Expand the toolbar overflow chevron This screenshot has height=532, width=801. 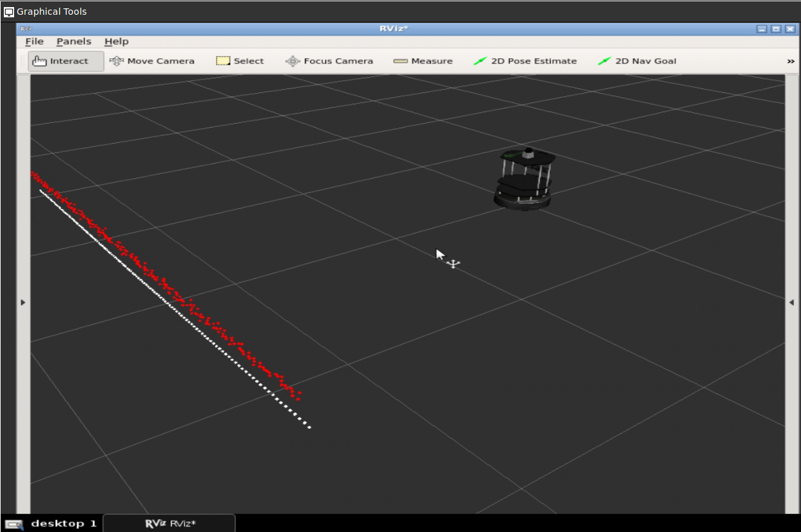[791, 62]
